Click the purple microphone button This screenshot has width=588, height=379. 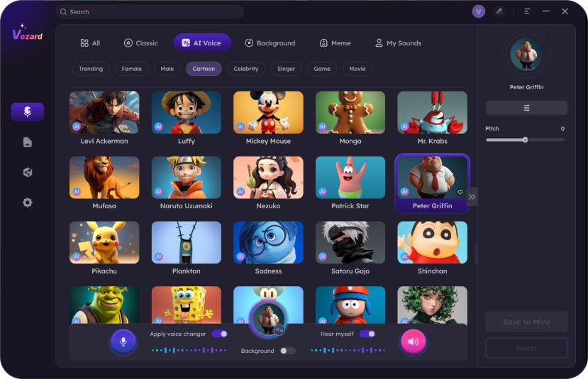pos(123,342)
